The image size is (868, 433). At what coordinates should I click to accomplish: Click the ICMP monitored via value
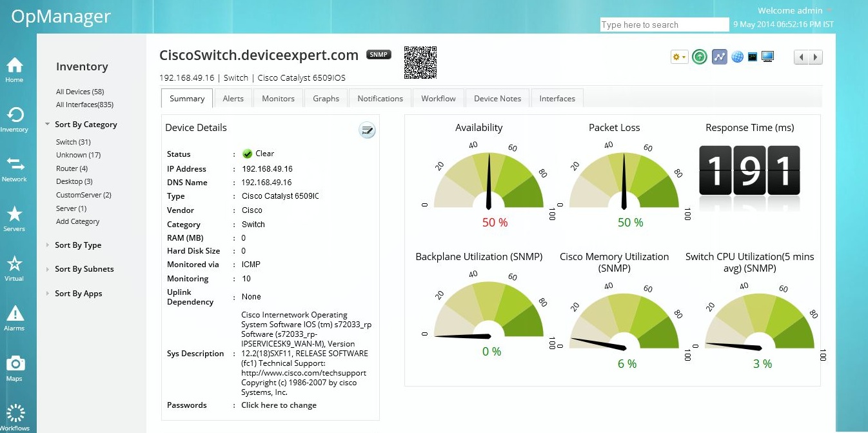251,265
